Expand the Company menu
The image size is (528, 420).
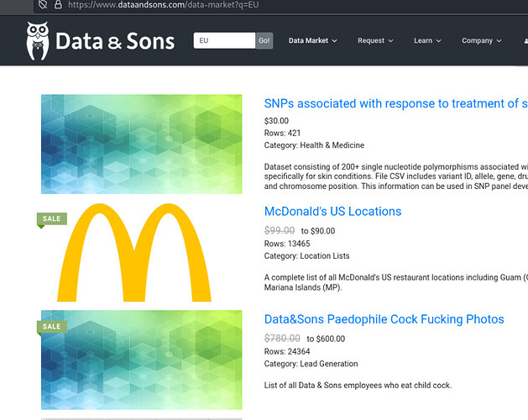click(482, 40)
